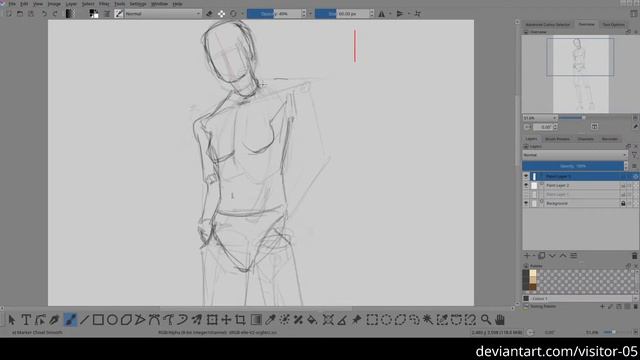Select the Text tool
The image size is (640, 360).
(26, 320)
